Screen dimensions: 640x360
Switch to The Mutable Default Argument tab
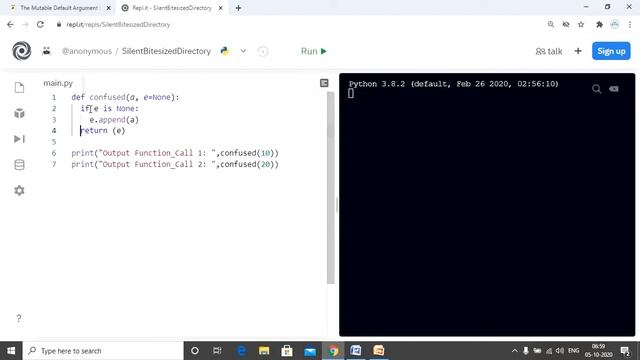[x=59, y=8]
